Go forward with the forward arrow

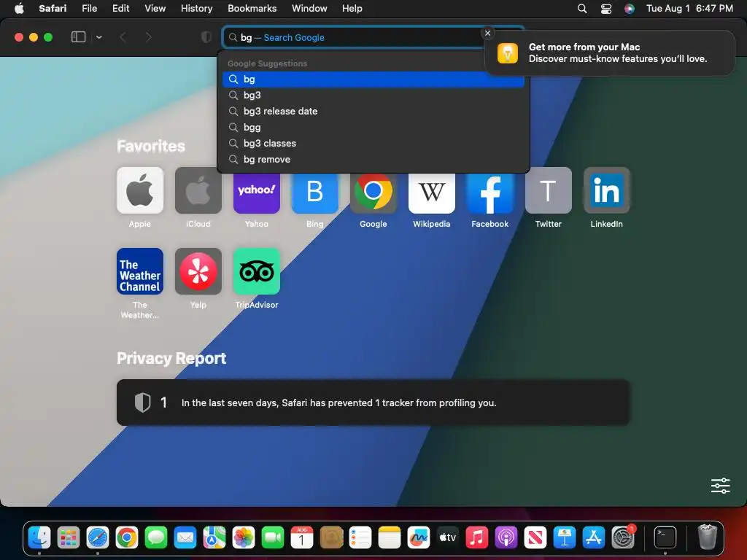pyautogui.click(x=149, y=37)
